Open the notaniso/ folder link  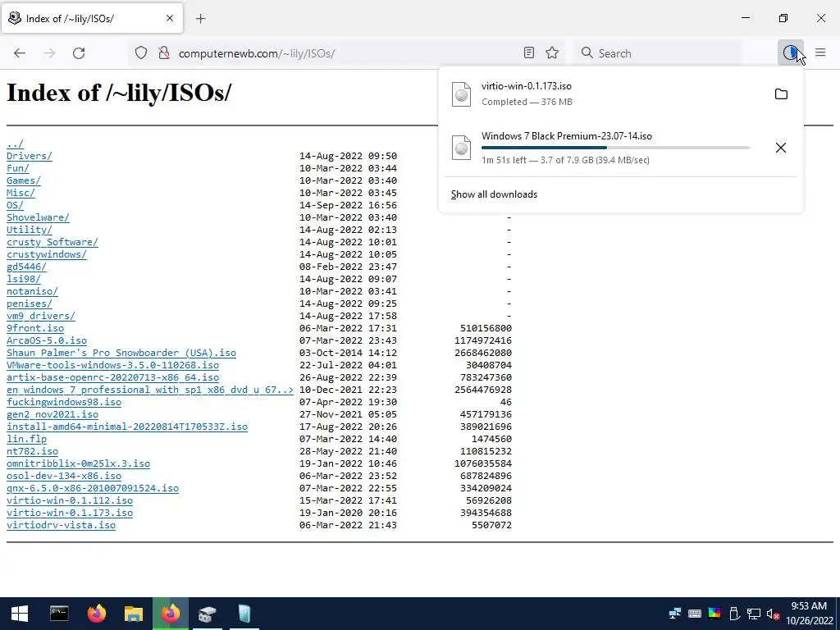(32, 291)
